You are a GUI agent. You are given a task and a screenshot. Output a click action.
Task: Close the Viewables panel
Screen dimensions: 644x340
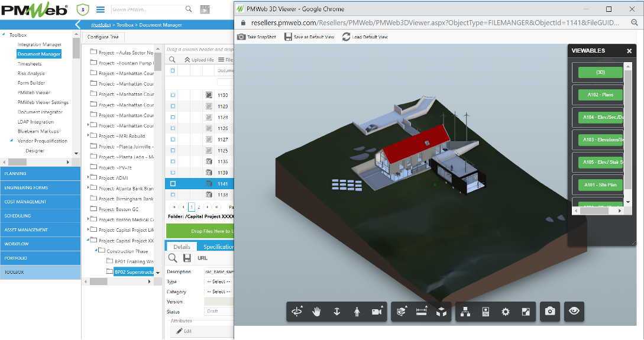tap(629, 51)
